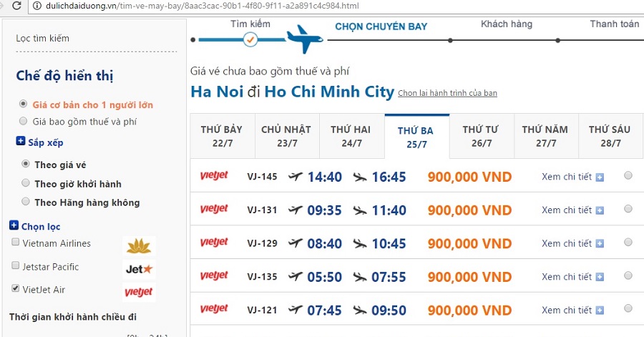Click the landing icon beside 07:55
Screen dimensions: 644x337
359,277
